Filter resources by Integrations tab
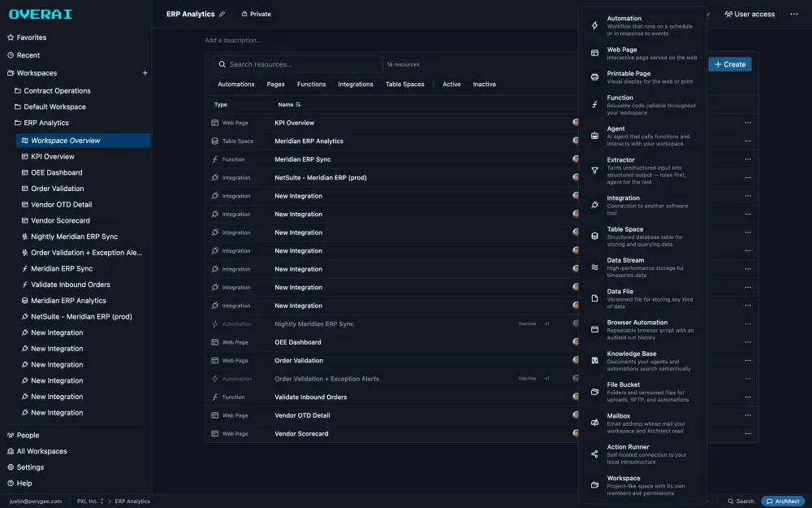Image resolution: width=812 pixels, height=508 pixels. (356, 84)
